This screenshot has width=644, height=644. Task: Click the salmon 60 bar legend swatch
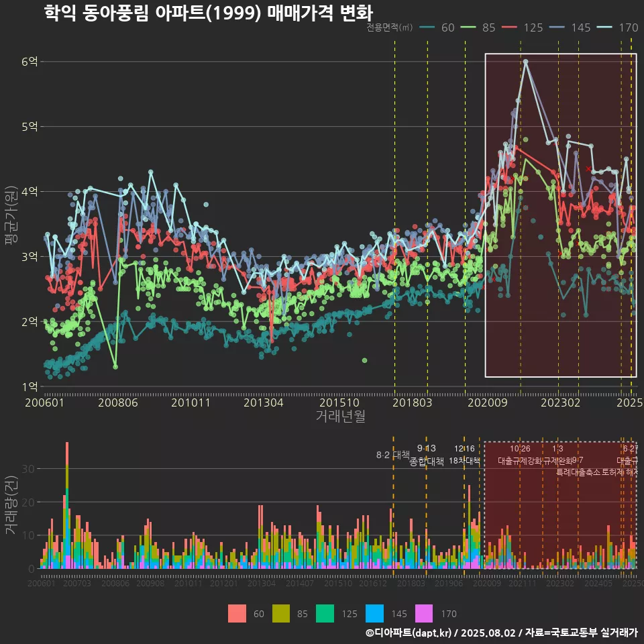coord(237,614)
